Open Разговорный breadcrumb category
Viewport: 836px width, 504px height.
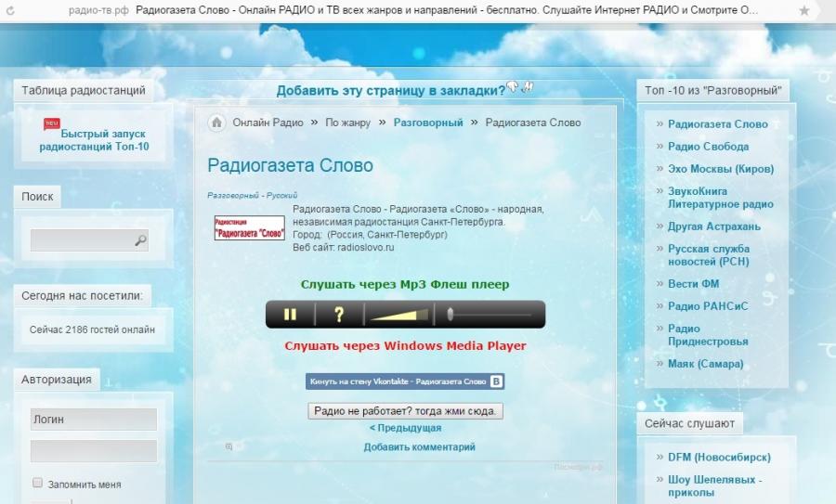[427, 123]
